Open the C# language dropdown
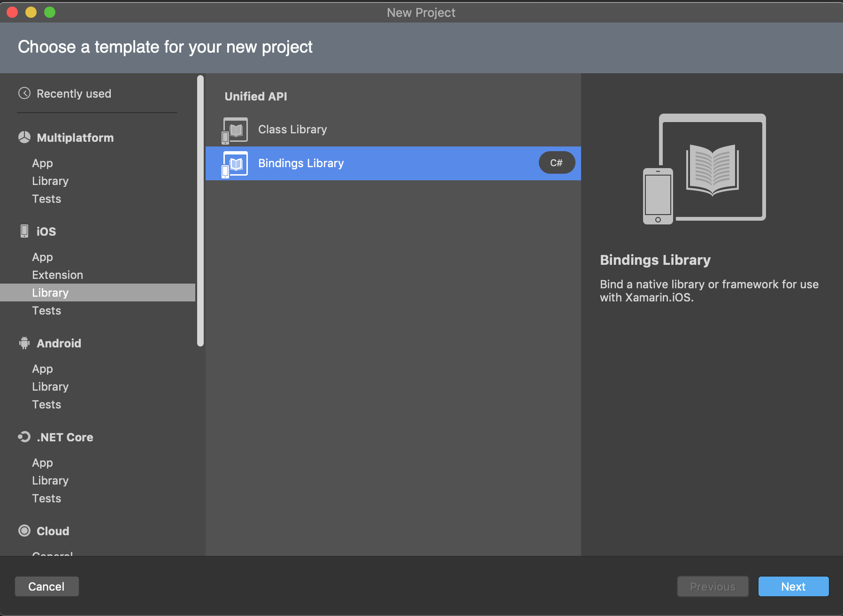Image resolution: width=843 pixels, height=616 pixels. [x=557, y=163]
